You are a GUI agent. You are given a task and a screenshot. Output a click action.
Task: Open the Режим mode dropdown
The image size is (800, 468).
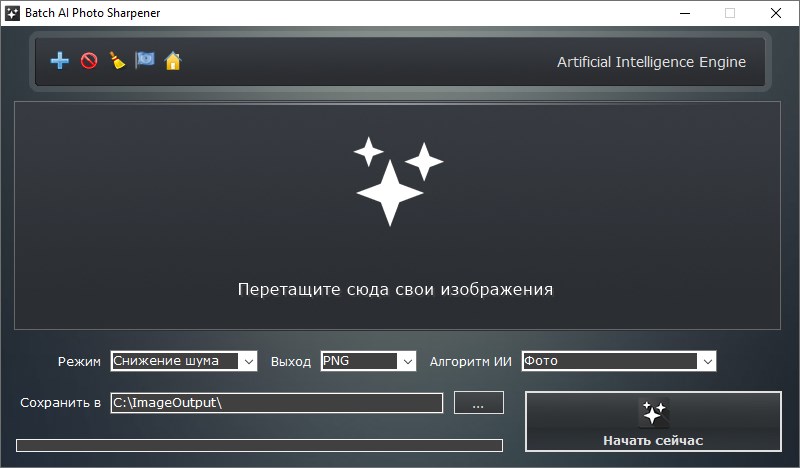[184, 361]
